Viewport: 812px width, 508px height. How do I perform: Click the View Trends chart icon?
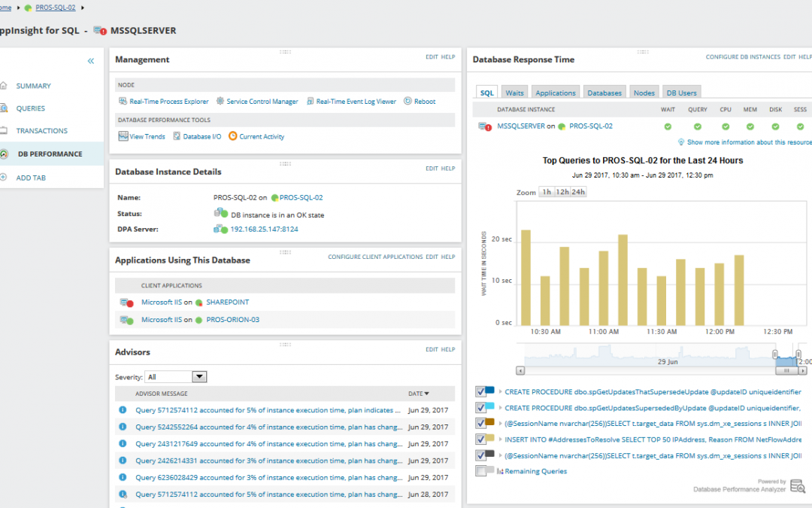pyautogui.click(x=123, y=136)
